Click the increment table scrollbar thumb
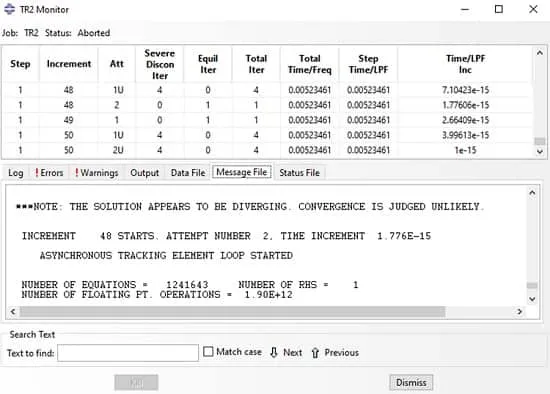 click(x=539, y=141)
